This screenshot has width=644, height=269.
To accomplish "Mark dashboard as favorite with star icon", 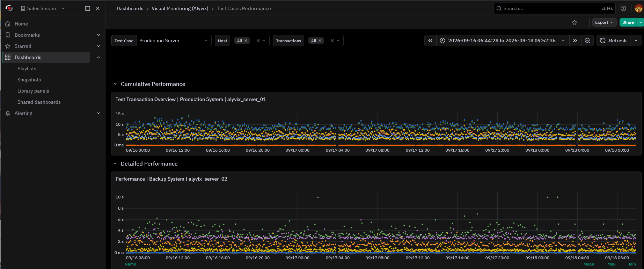I will [x=575, y=22].
